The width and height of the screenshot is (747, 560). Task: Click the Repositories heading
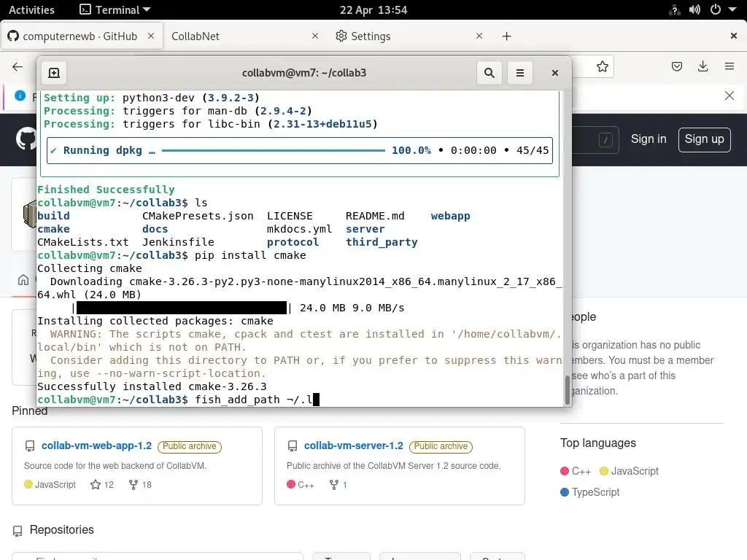coord(61,530)
